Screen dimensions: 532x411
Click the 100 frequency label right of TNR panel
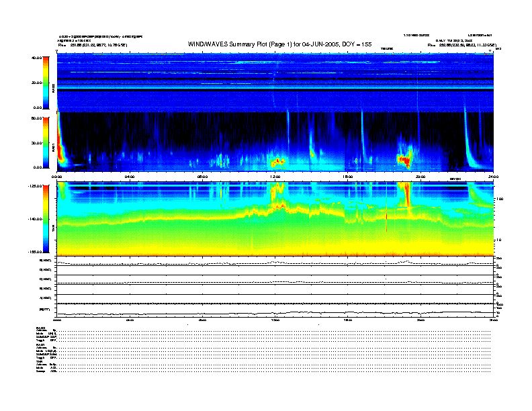point(500,199)
